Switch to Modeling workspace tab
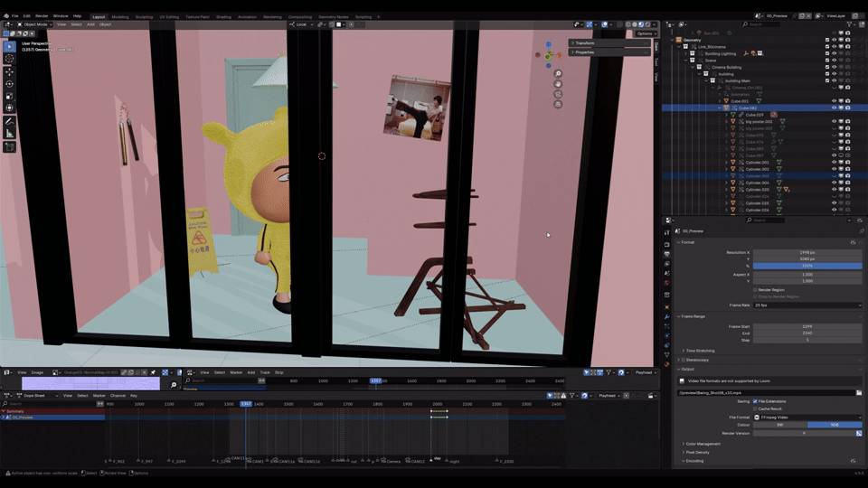 120,16
